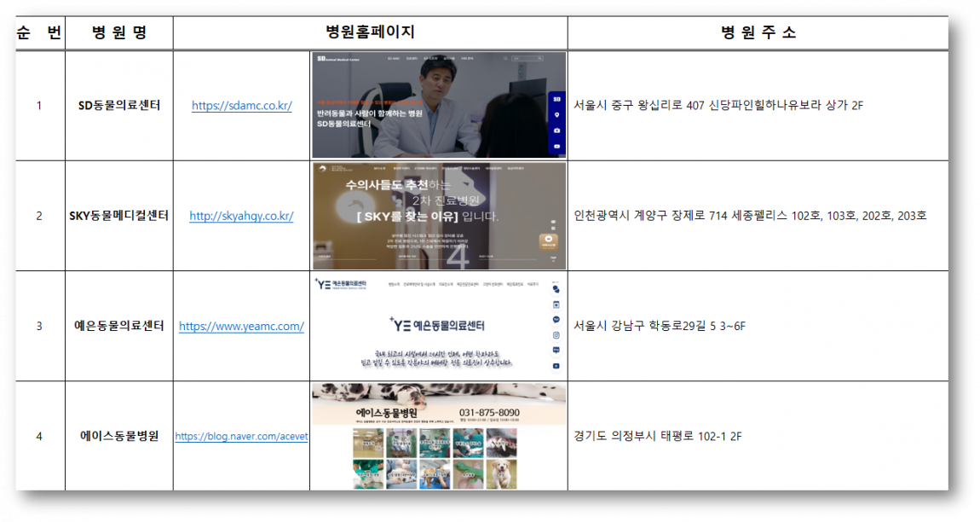Click the YouTube icon on 예은 preview

point(556,366)
